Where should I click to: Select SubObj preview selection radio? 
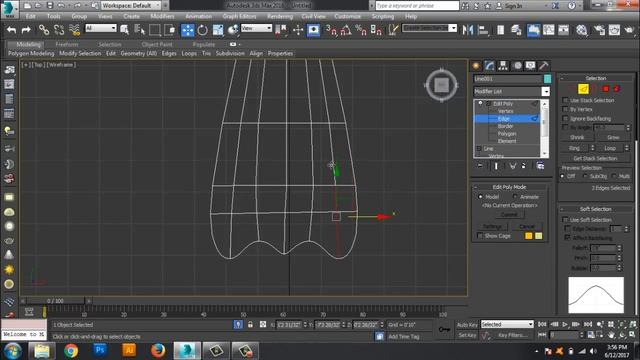tap(585, 176)
